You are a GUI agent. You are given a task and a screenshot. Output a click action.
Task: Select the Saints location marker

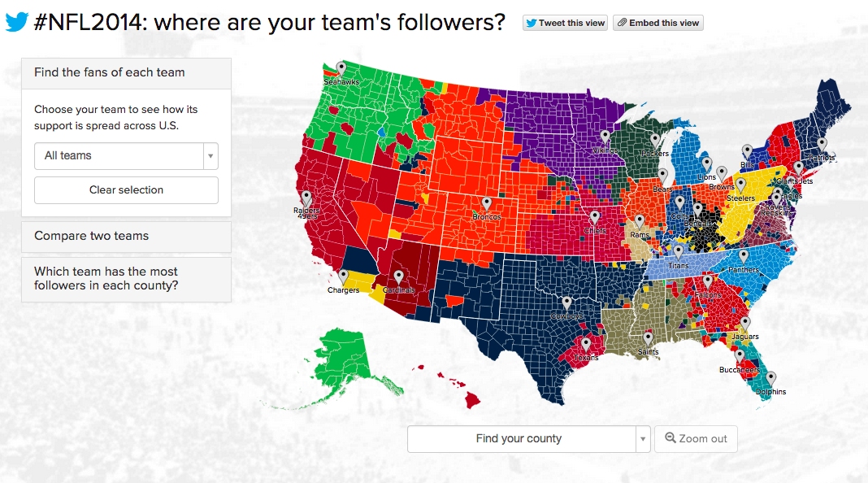649,338
